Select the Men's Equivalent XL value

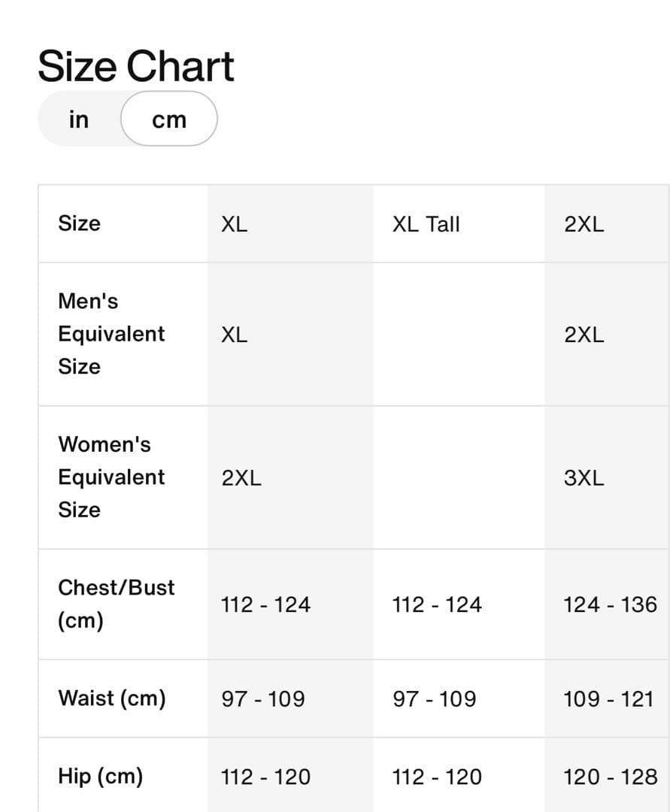[234, 335]
